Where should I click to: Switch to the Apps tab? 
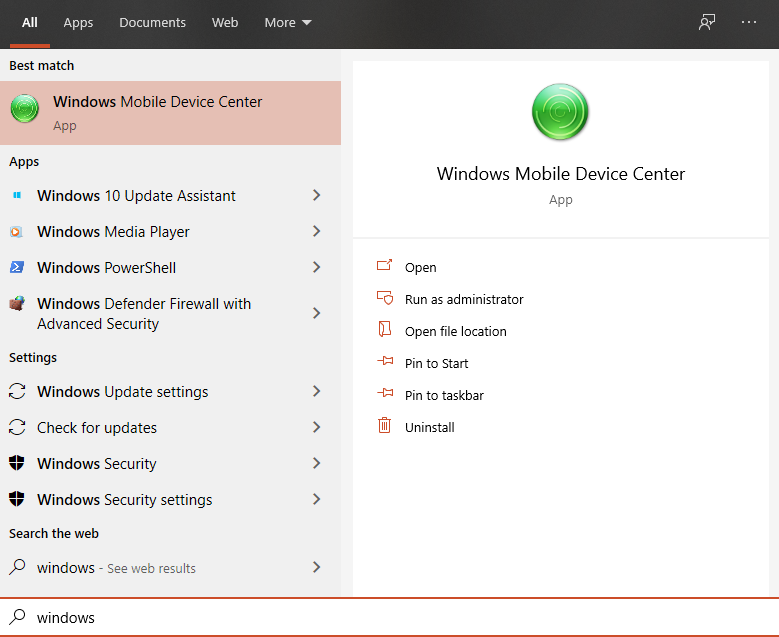(78, 22)
